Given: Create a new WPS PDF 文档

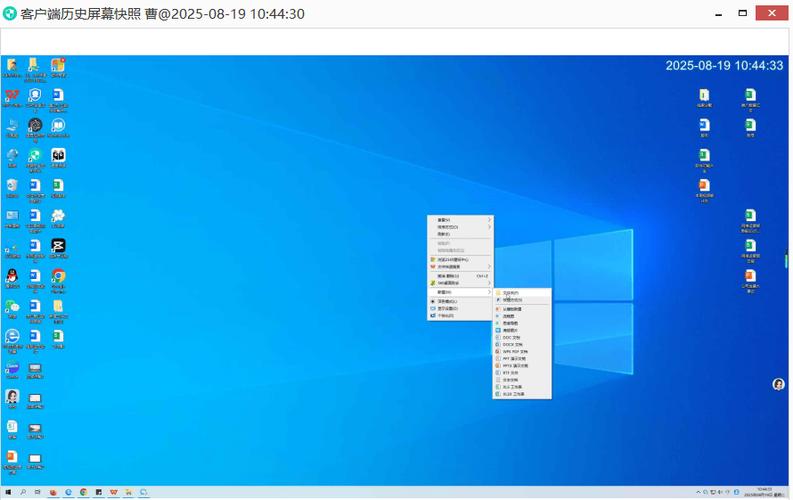Looking at the screenshot, I should tap(522, 351).
